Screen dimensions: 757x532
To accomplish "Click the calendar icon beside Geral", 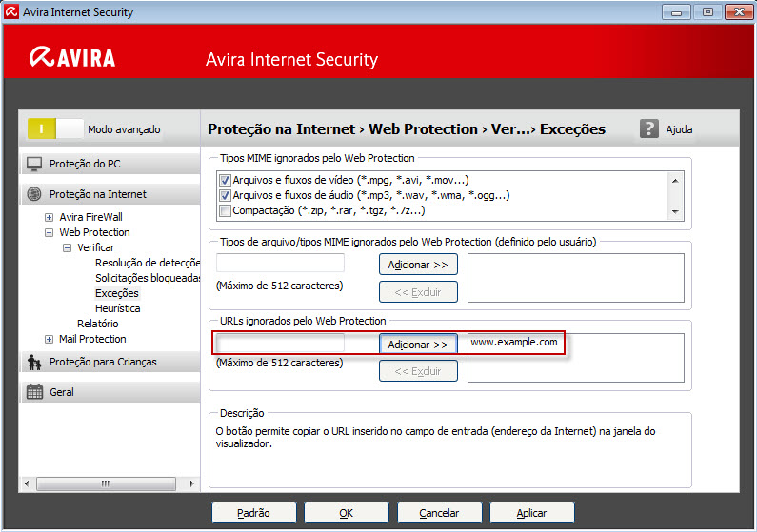I will pyautogui.click(x=34, y=392).
